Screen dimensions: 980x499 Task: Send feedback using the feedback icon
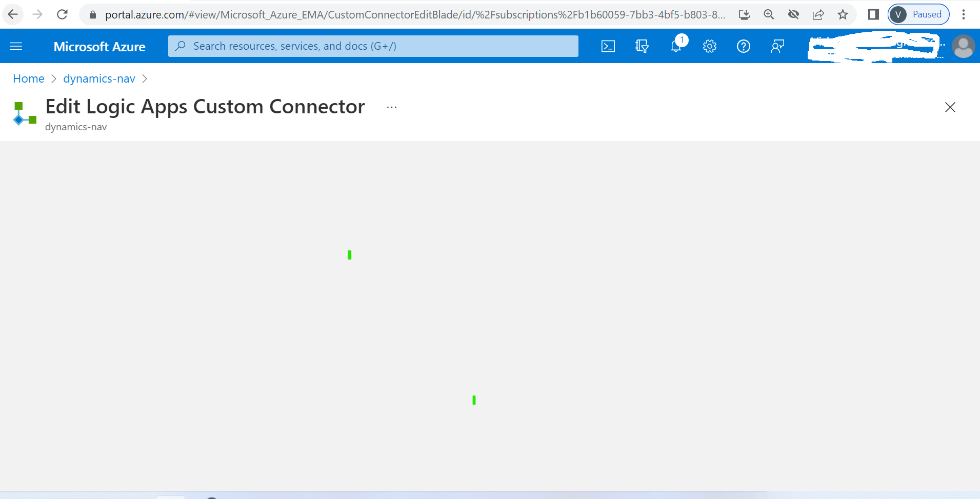point(777,46)
